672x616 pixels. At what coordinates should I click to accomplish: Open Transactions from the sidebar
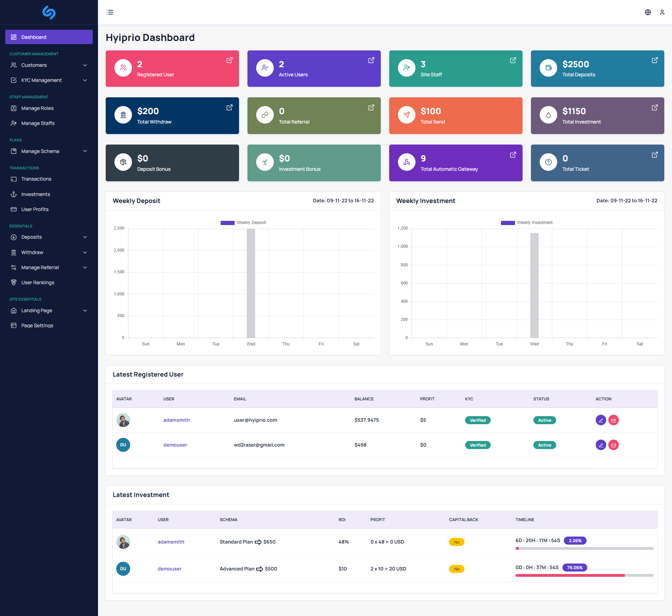point(36,179)
